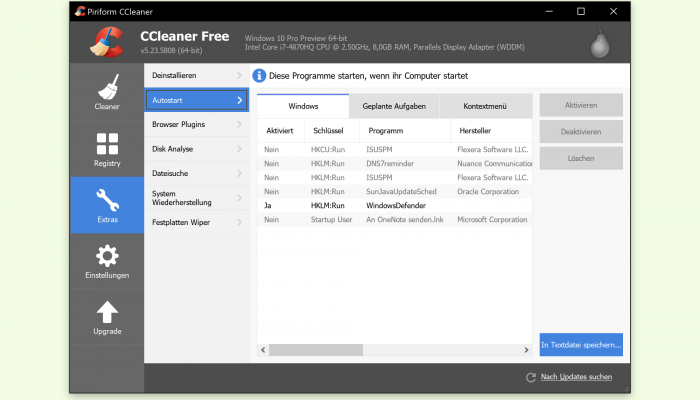Image resolution: width=700 pixels, height=400 pixels.
Task: Click the CCleaner logo in header
Action: click(x=107, y=42)
